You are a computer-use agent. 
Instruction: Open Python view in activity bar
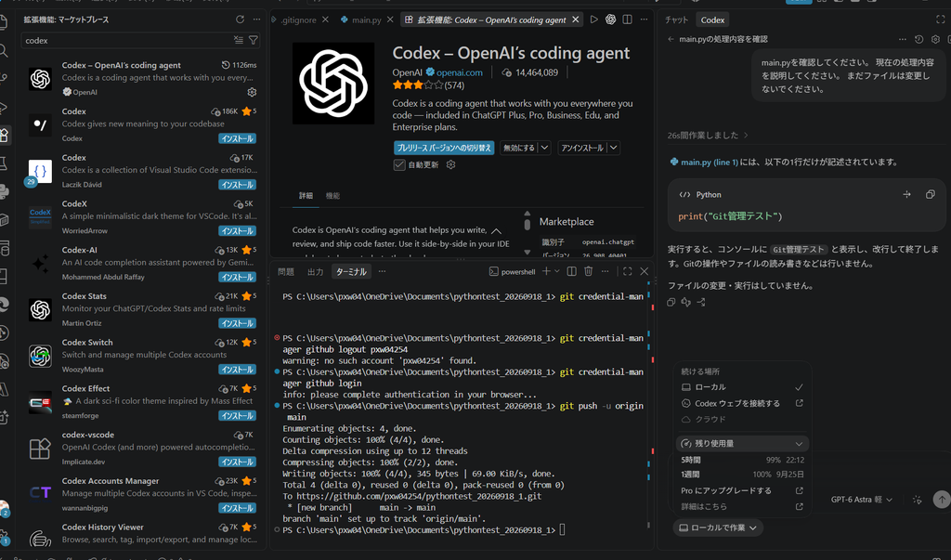coord(5,191)
